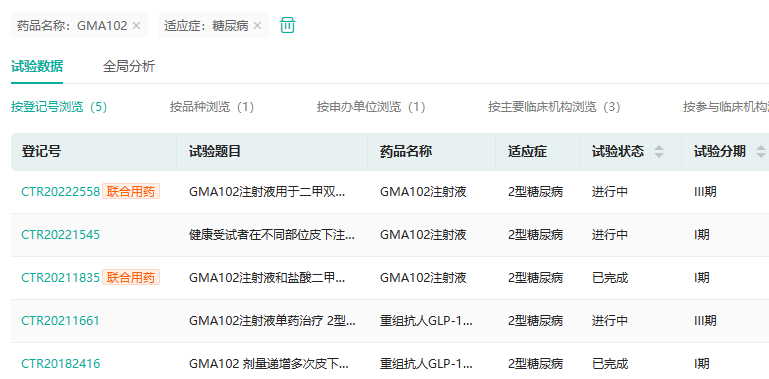Click I期 phase in CTR20182416 row
Screen dimensions: 769x379
pos(701,364)
